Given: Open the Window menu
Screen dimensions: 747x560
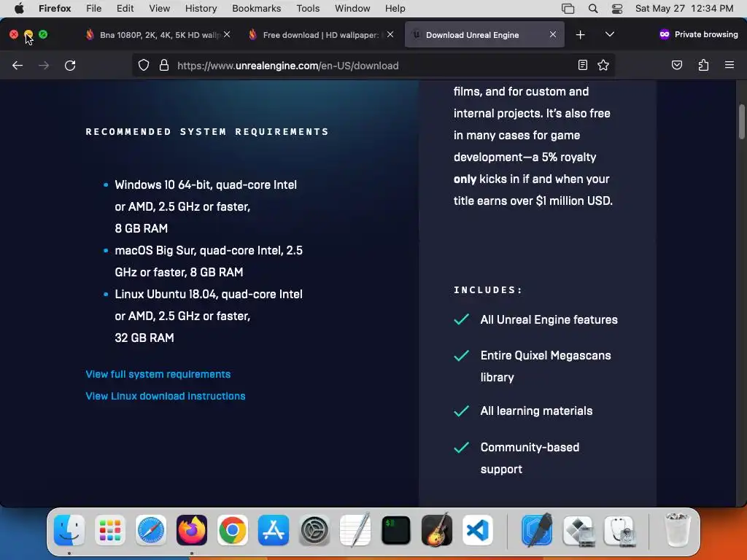Looking at the screenshot, I should (x=352, y=8).
